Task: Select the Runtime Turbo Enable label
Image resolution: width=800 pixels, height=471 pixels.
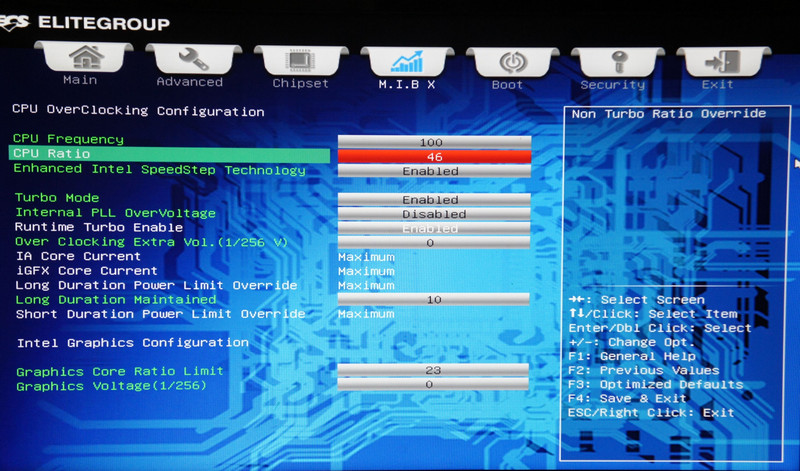Action: point(98,227)
